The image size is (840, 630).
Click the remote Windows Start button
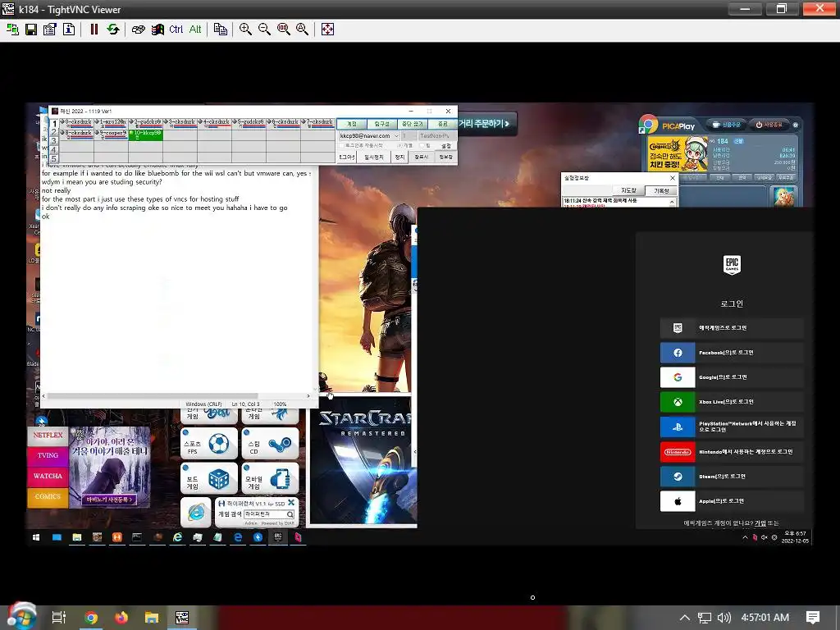[36, 537]
